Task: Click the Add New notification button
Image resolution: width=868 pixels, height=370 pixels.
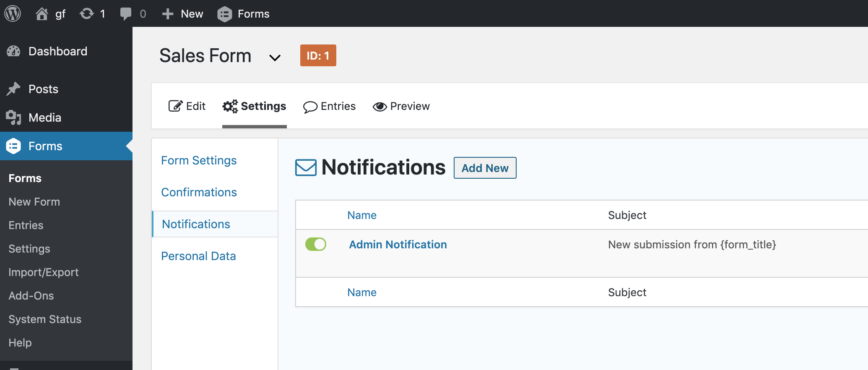Action: click(x=485, y=168)
